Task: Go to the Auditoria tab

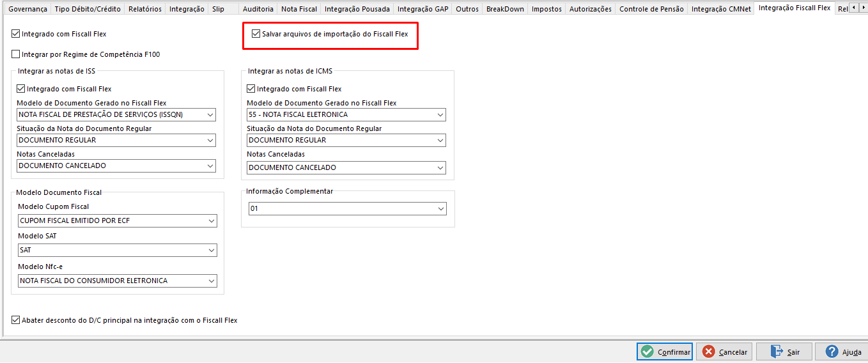Action: click(258, 9)
